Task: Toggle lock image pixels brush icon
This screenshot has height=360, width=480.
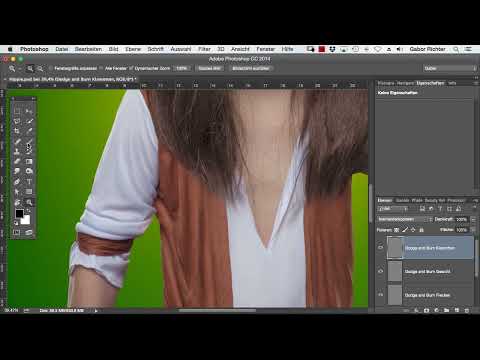Action: pos(405,230)
